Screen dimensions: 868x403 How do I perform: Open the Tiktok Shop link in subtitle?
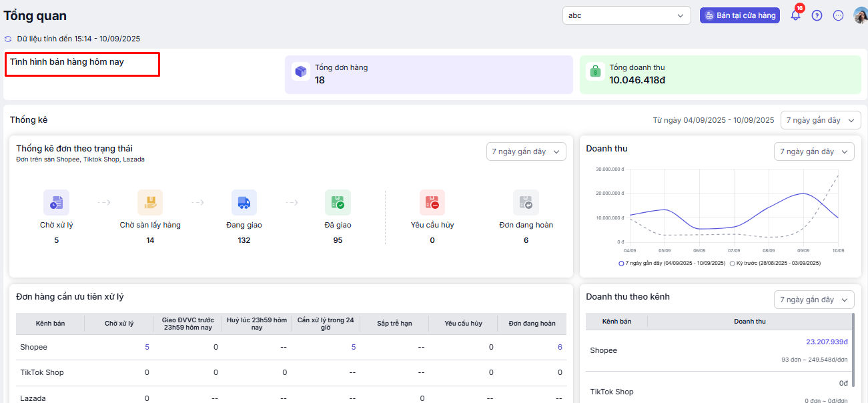point(101,159)
